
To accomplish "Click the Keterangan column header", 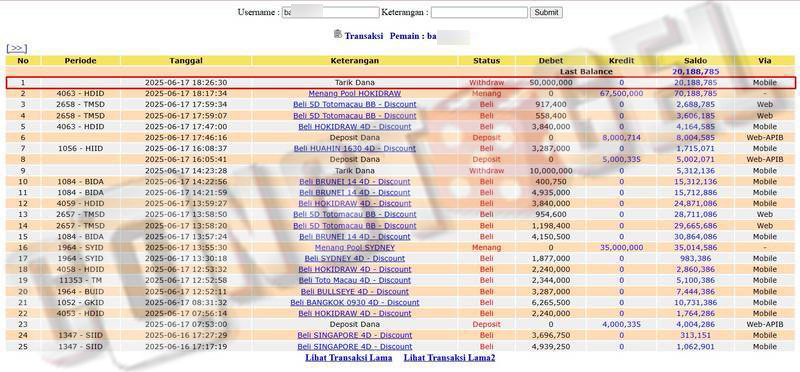I will 355,61.
